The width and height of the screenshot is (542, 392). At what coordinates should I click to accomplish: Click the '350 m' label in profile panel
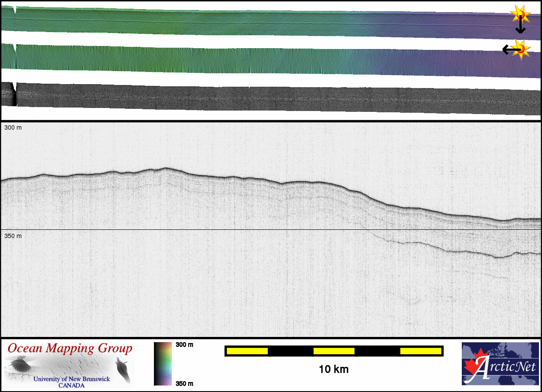[x=13, y=236]
